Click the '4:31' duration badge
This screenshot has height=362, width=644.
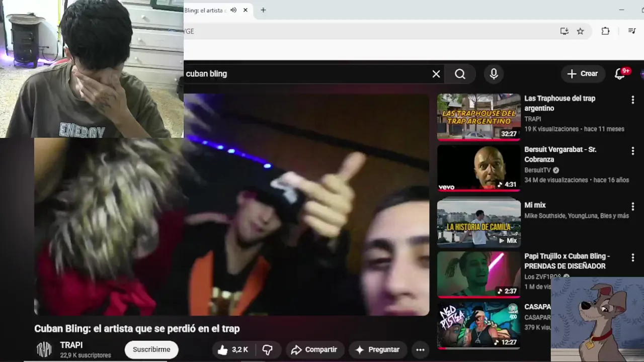pos(507,185)
